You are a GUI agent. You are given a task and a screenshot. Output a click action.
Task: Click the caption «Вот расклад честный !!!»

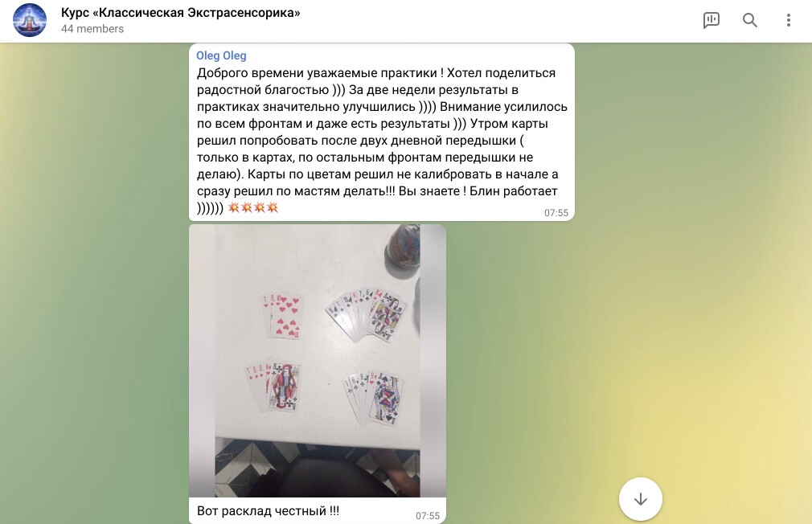click(x=268, y=511)
